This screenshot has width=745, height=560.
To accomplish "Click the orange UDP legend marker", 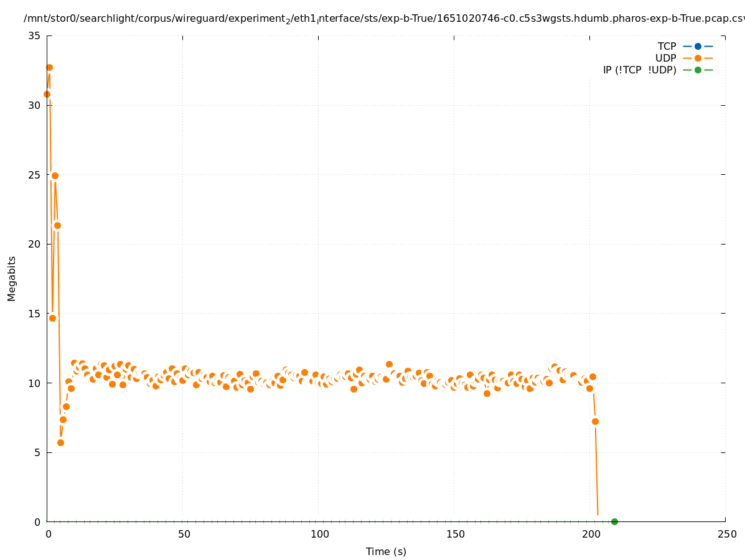I will coord(698,58).
